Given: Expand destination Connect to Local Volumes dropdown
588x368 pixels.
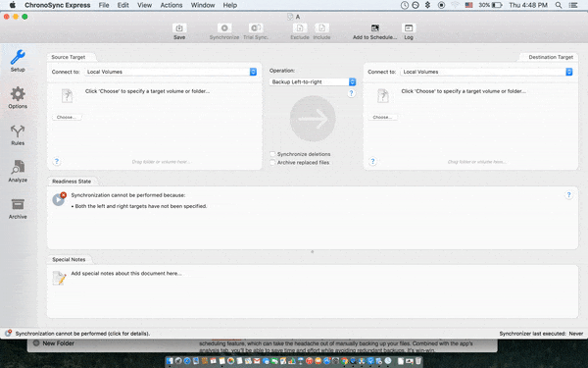Looking at the screenshot, I should pyautogui.click(x=487, y=72).
